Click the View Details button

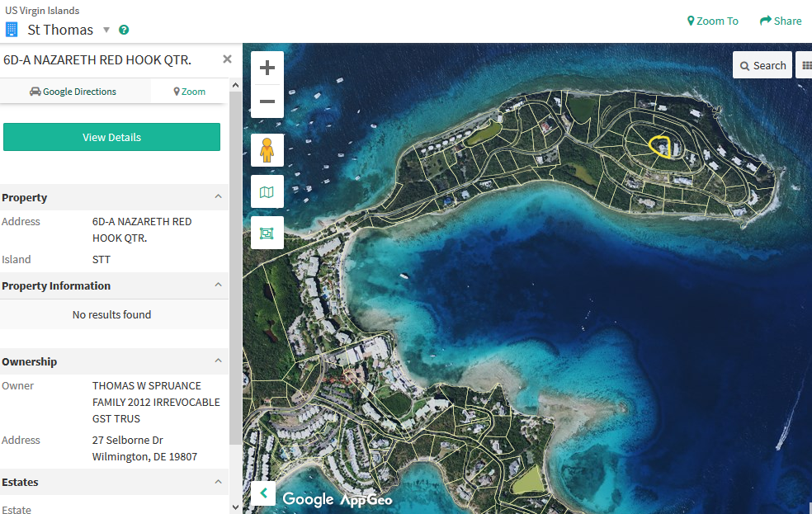click(x=112, y=137)
